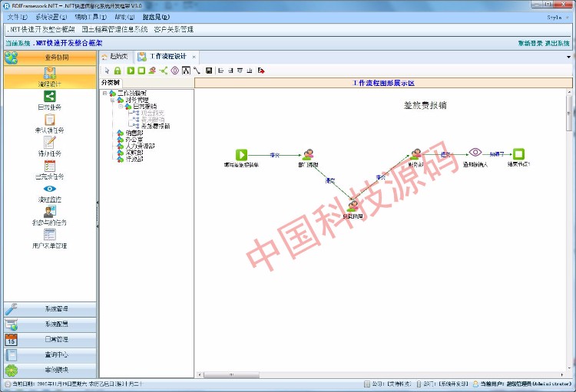Screen dimensions: 576x392
Task: Switch to the 起始页 tab
Action: [115, 57]
